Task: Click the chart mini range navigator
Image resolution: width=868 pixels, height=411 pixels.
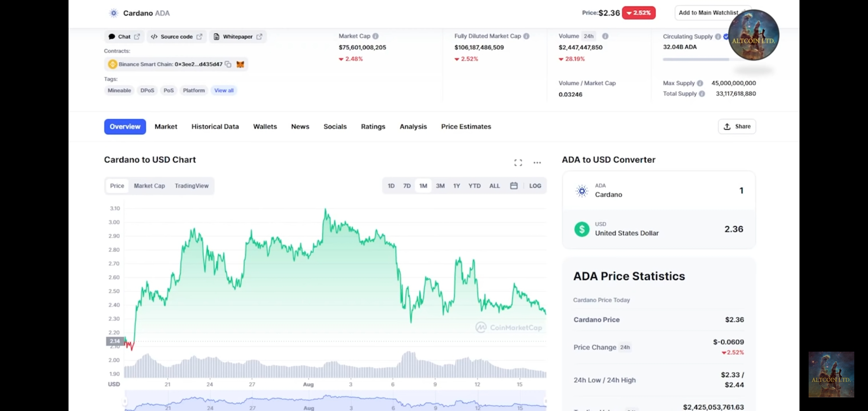Action: pyautogui.click(x=335, y=401)
